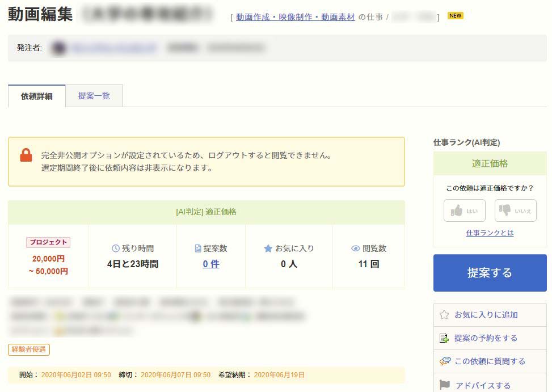Click the speech bubble icon for この依頼に質問する
552x392 pixels.
tap(445, 361)
